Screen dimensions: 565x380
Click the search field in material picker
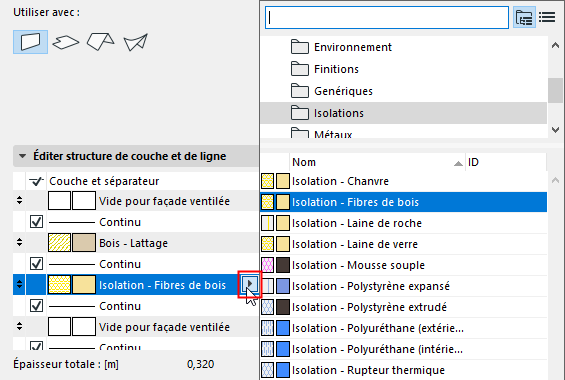point(387,18)
